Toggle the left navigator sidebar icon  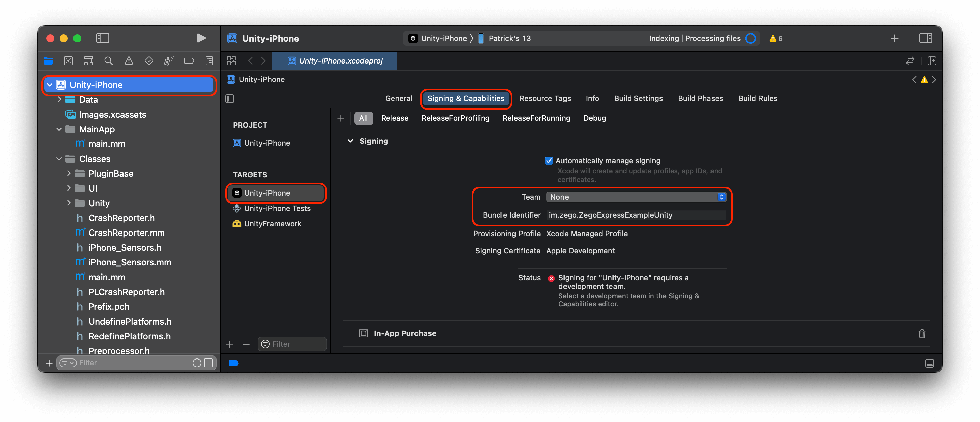click(x=103, y=38)
